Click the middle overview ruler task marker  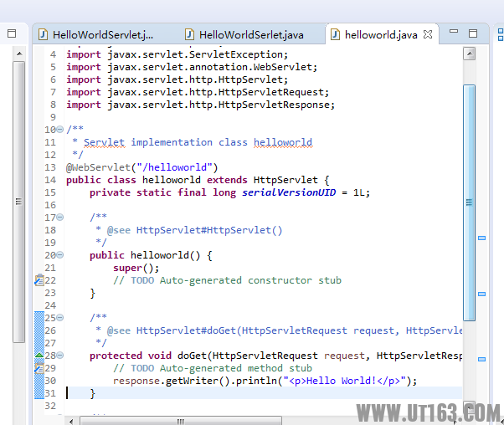[x=481, y=294]
